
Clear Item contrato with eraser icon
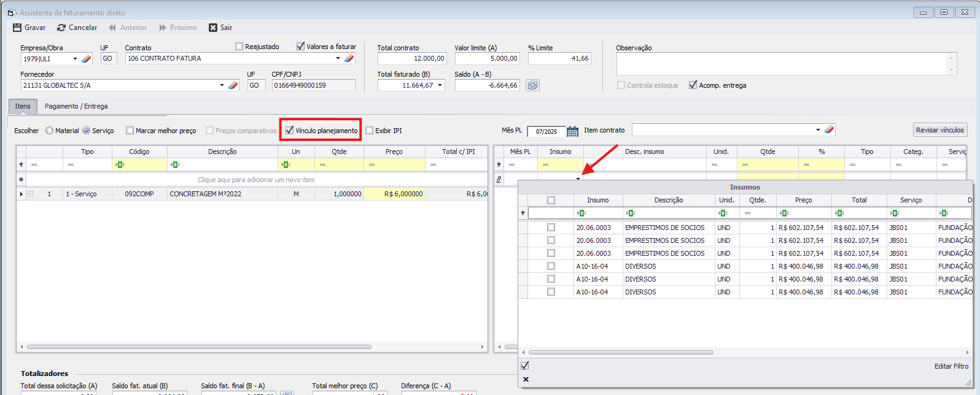point(829,129)
